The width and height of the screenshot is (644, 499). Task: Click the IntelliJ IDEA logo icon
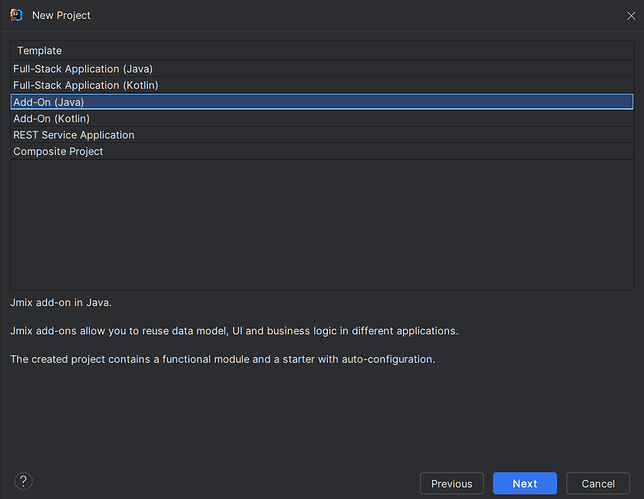16,15
